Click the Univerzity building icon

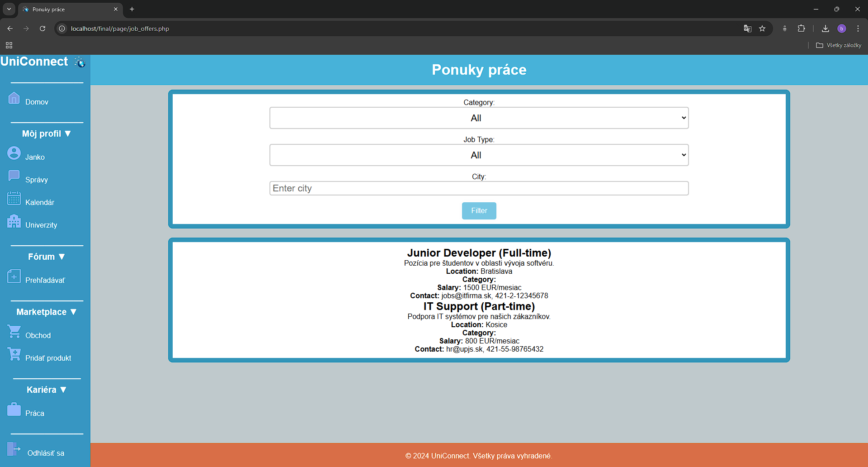pyautogui.click(x=14, y=221)
